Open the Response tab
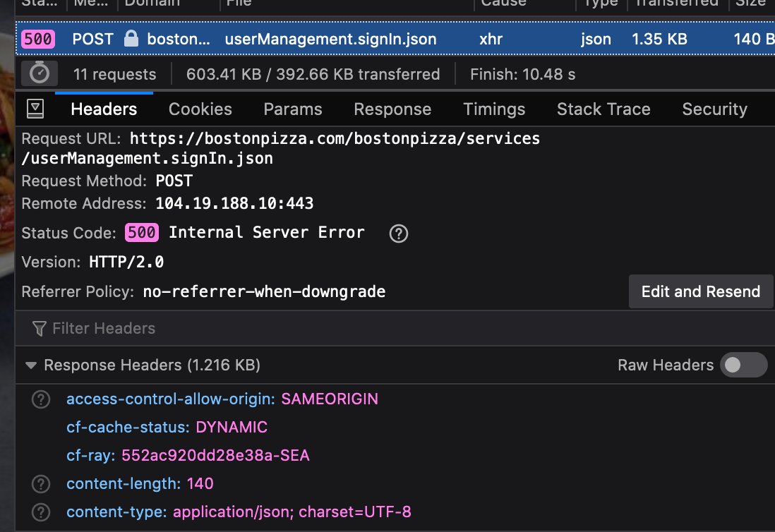The image size is (775, 532). [x=392, y=109]
